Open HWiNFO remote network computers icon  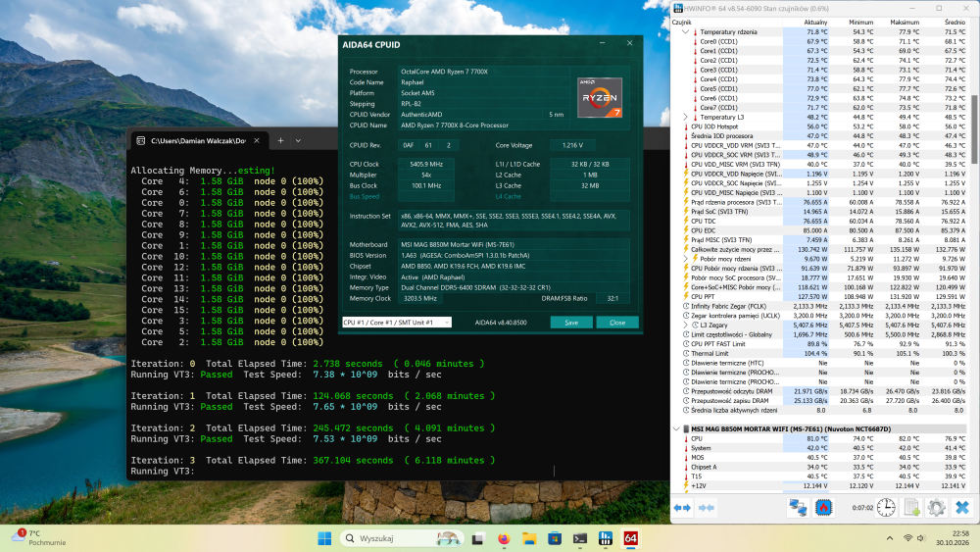(x=798, y=508)
